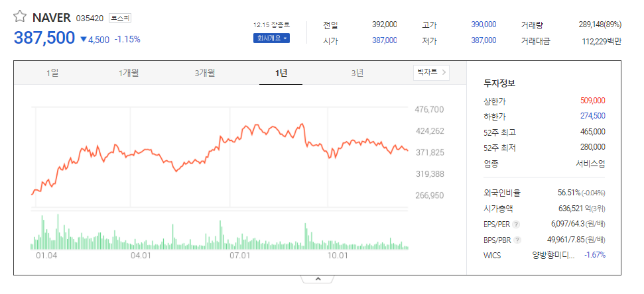Star NAVER as a favorite stock
The image size is (644, 294).
click(x=20, y=17)
